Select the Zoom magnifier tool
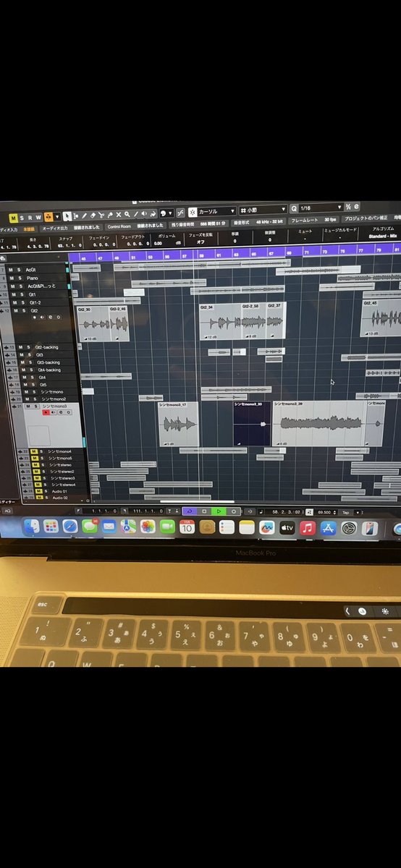 point(127,214)
